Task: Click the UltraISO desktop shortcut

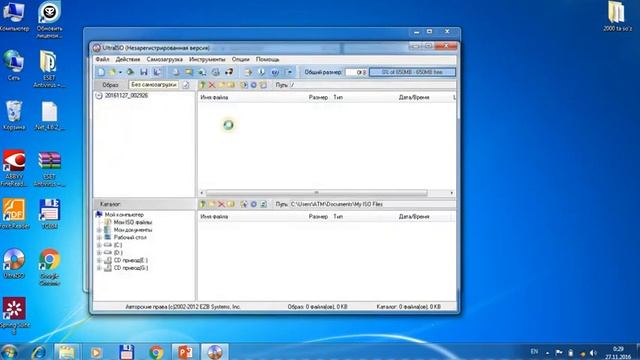Action: 14,263
